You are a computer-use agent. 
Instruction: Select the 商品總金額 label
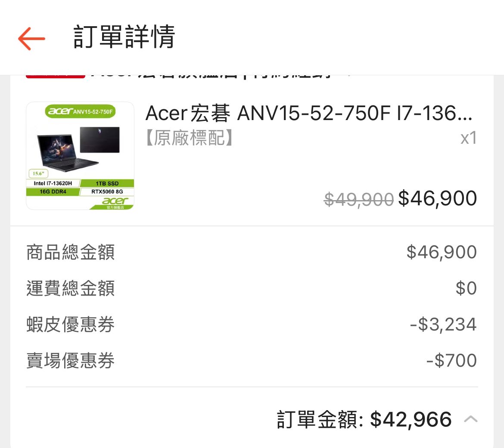coord(71,252)
